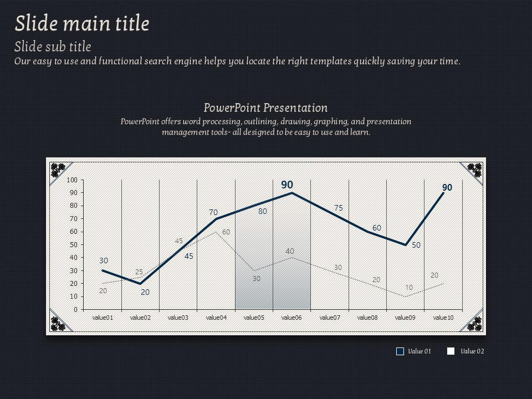Select the Slide sub title text
This screenshot has width=532, height=399.
53,47
